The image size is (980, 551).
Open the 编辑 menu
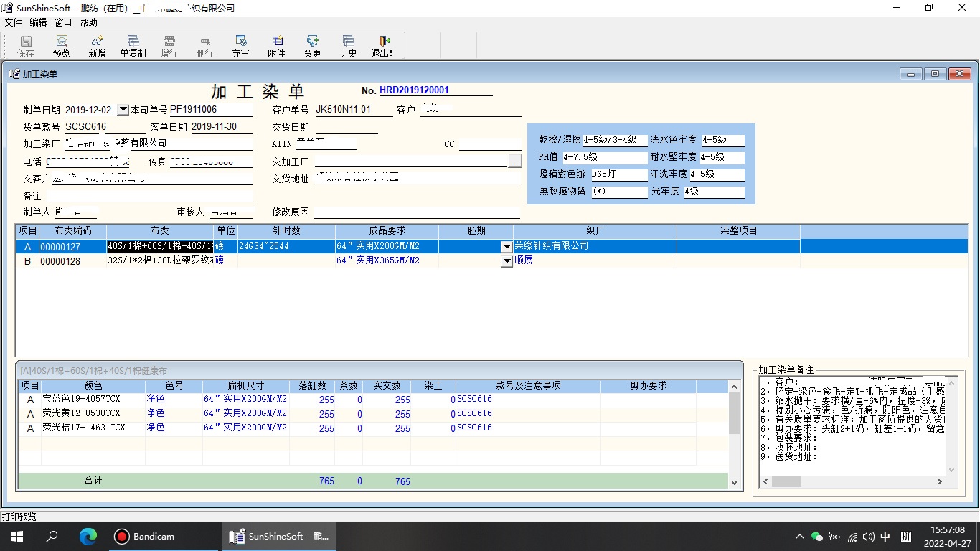click(x=38, y=22)
